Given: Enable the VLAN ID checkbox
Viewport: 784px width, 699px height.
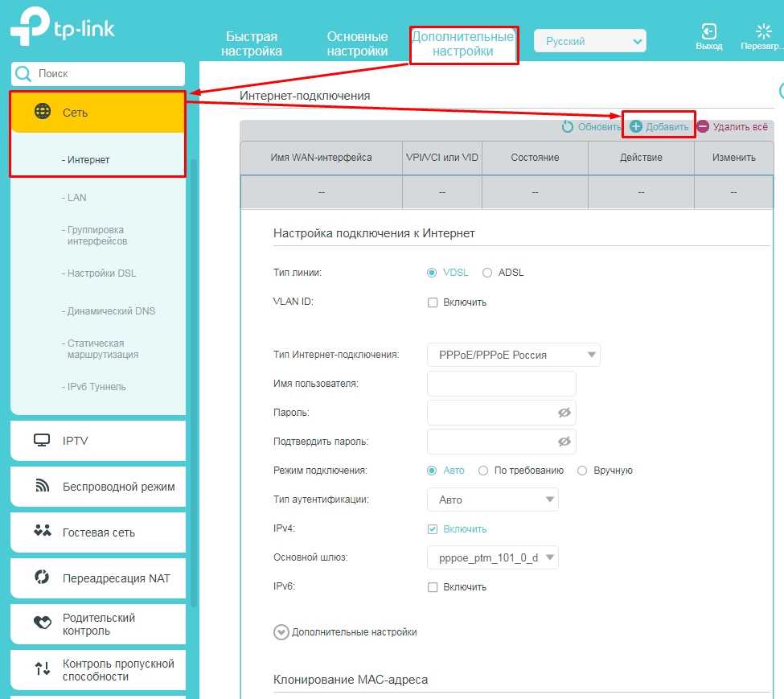Looking at the screenshot, I should pyautogui.click(x=433, y=302).
